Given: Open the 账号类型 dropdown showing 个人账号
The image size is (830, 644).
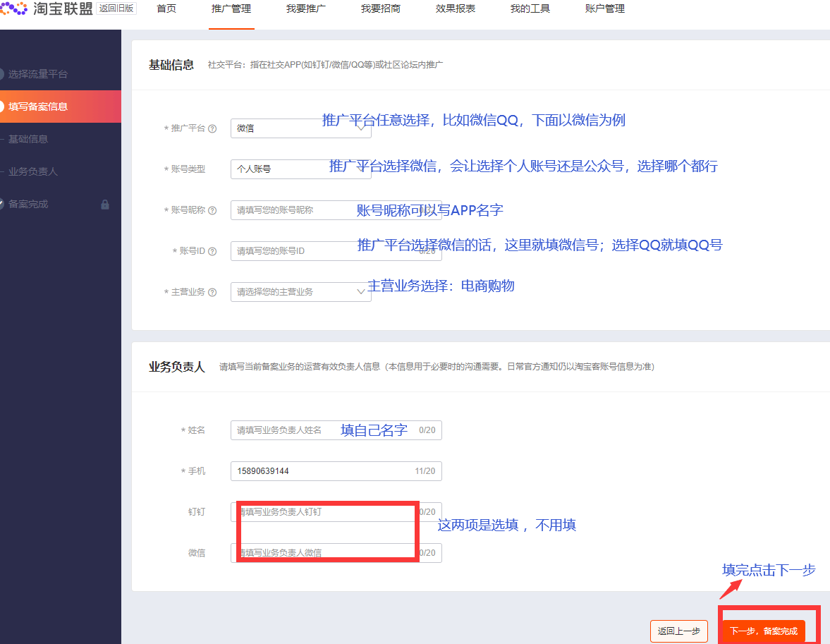Looking at the screenshot, I should 300,169.
